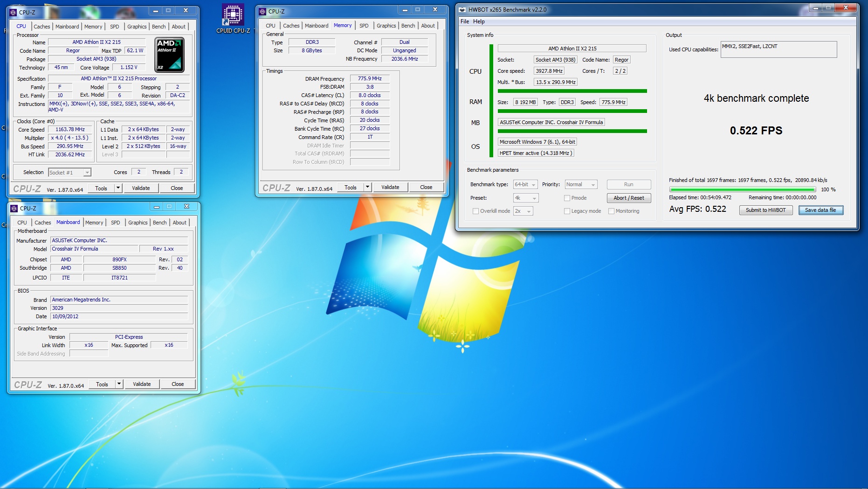Viewport: 868px width, 489px height.
Task: Click Close in the CPU window
Action: coord(177,188)
